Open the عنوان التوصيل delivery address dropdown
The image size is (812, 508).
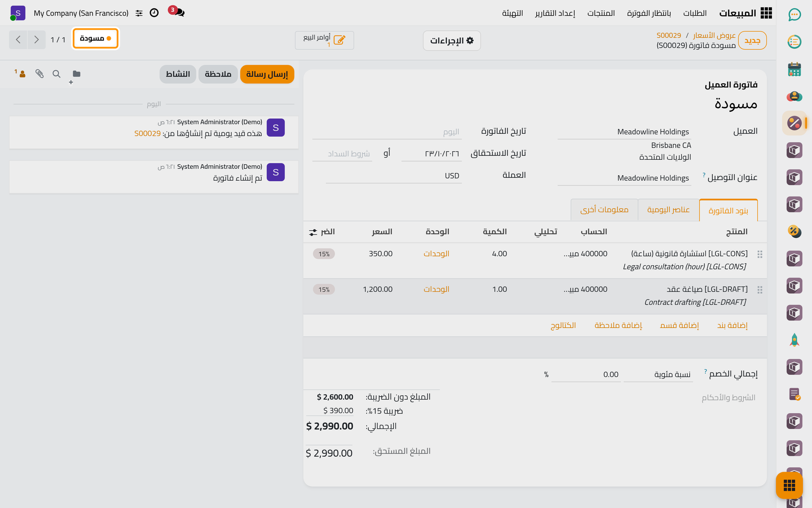pyautogui.click(x=625, y=178)
